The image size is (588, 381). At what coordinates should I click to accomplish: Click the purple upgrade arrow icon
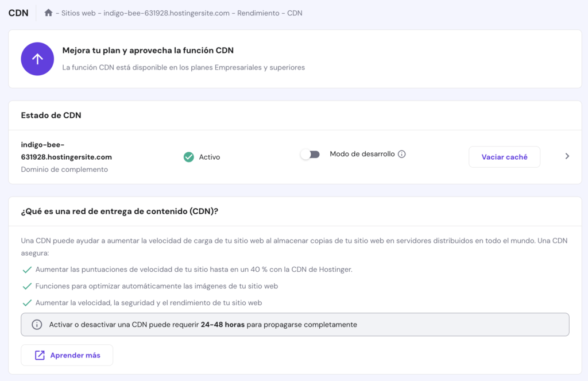coord(37,59)
